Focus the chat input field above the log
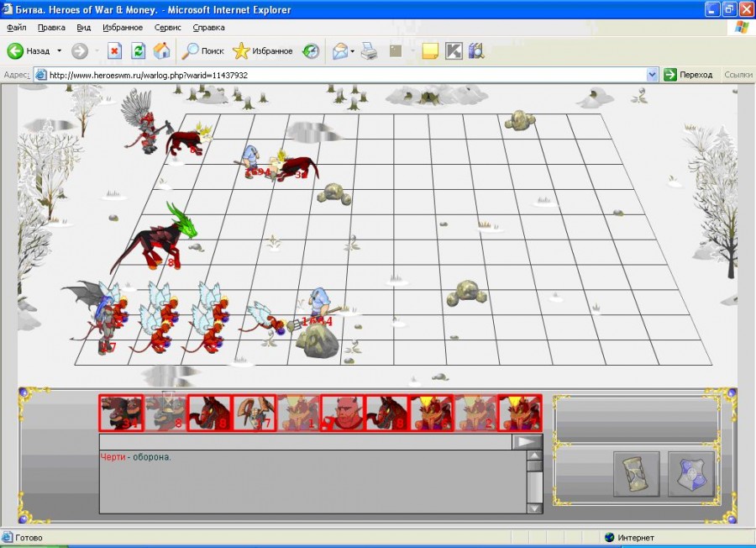756x548 pixels. pos(306,442)
